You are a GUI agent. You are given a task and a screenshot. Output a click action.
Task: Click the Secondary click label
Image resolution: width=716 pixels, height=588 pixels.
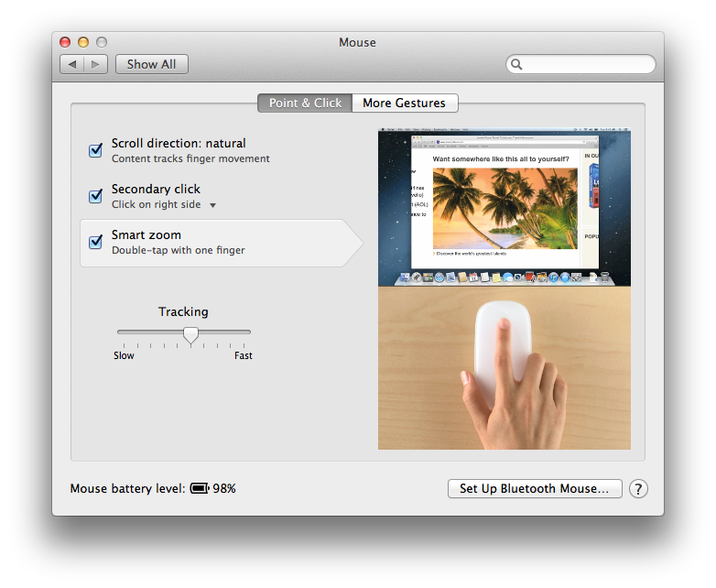pyautogui.click(x=156, y=190)
